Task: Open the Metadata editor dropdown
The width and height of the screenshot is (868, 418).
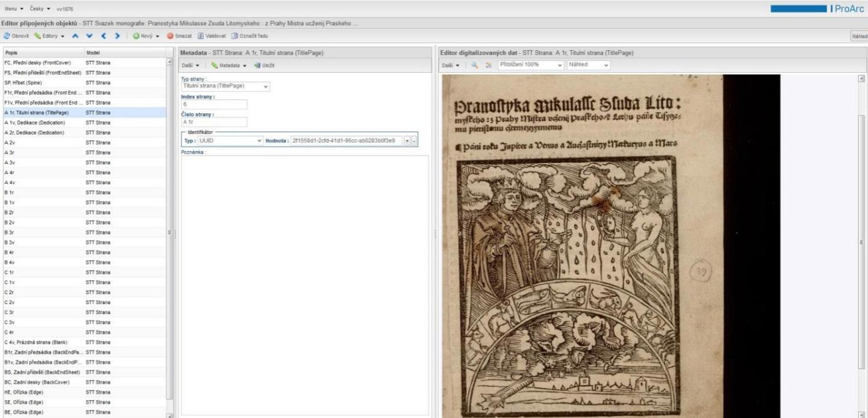Action: 229,65
